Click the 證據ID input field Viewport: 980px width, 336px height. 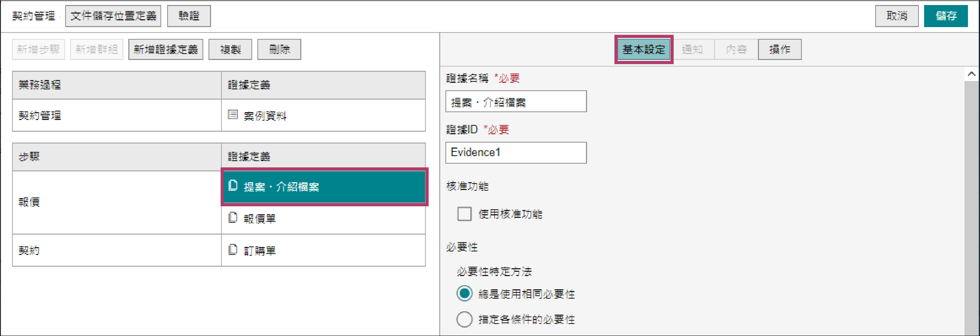(516, 152)
